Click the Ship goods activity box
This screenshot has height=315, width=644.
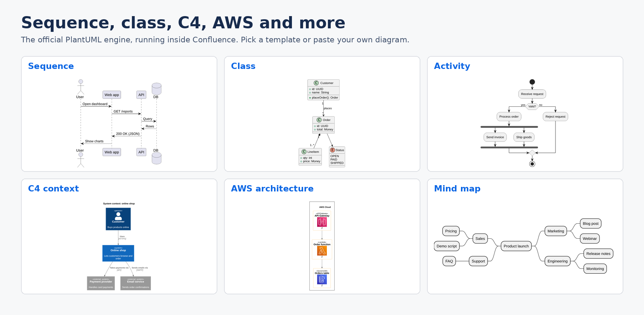[524, 137]
